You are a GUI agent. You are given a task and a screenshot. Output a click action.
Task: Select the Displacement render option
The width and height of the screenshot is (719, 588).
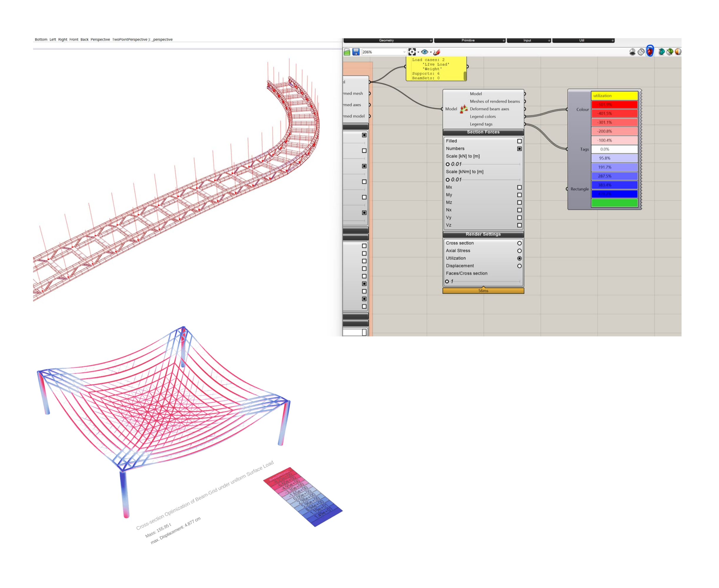(519, 266)
